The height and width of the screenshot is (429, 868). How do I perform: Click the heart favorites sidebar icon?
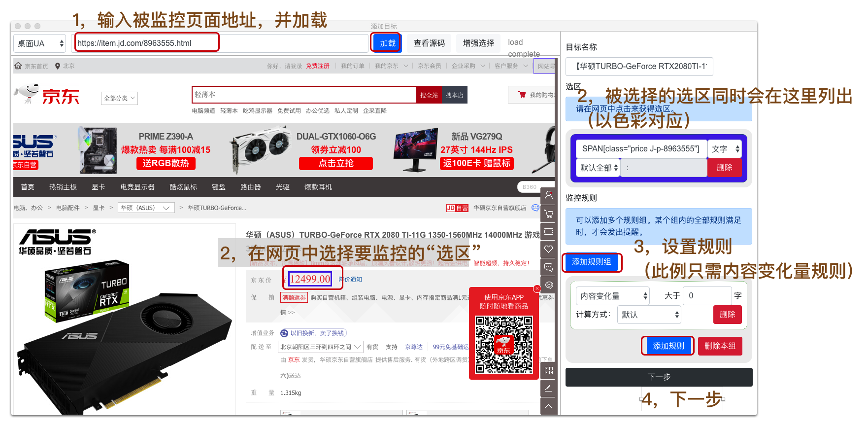point(548,249)
